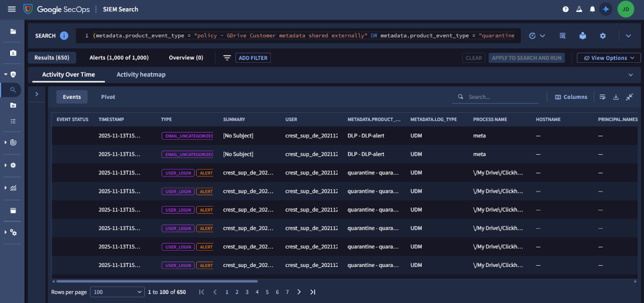This screenshot has height=303, width=644.
Task: Open the Columns selector
Action: [571, 97]
